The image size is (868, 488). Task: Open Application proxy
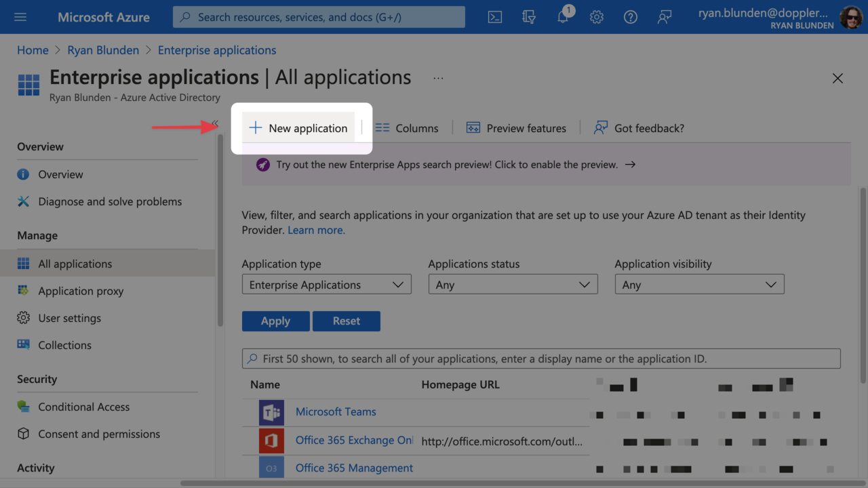81,291
